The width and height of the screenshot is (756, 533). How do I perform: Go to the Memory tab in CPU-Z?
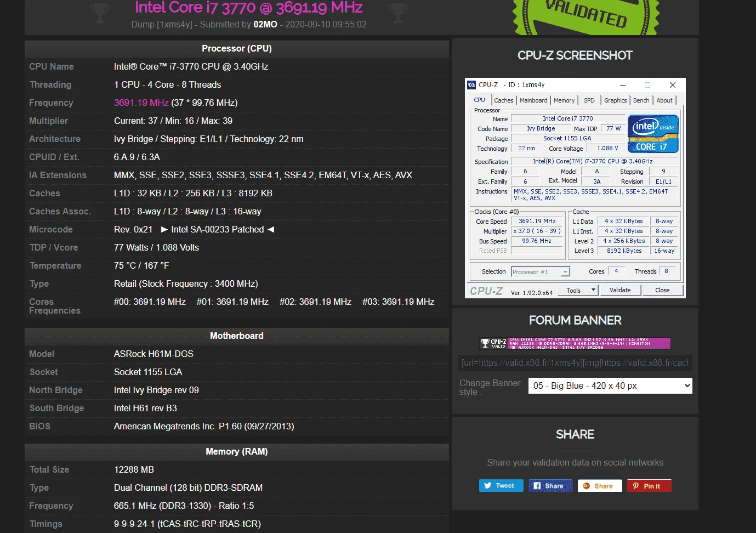pyautogui.click(x=564, y=100)
